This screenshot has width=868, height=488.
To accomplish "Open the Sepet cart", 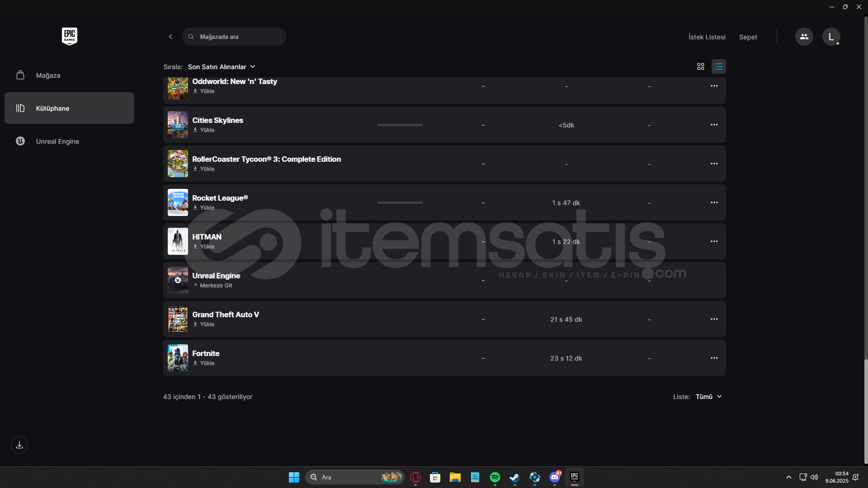I will (x=748, y=37).
